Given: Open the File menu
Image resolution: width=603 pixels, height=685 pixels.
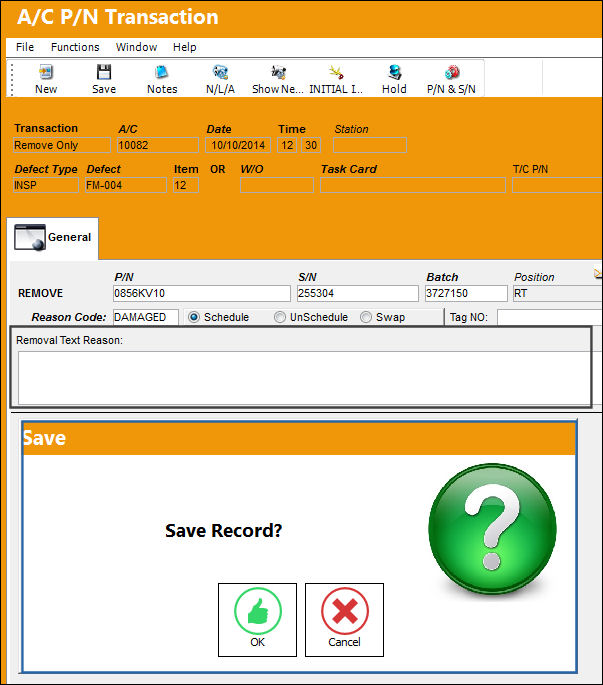Looking at the screenshot, I should (25, 47).
